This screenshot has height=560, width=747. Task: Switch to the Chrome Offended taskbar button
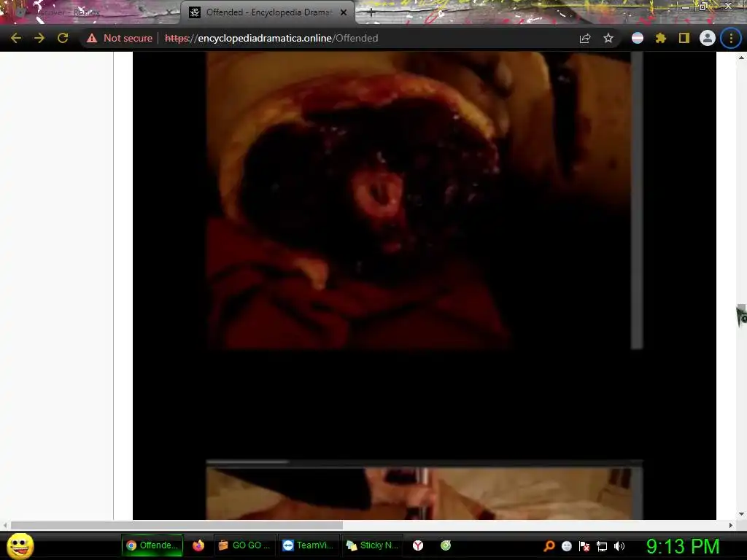[152, 545]
